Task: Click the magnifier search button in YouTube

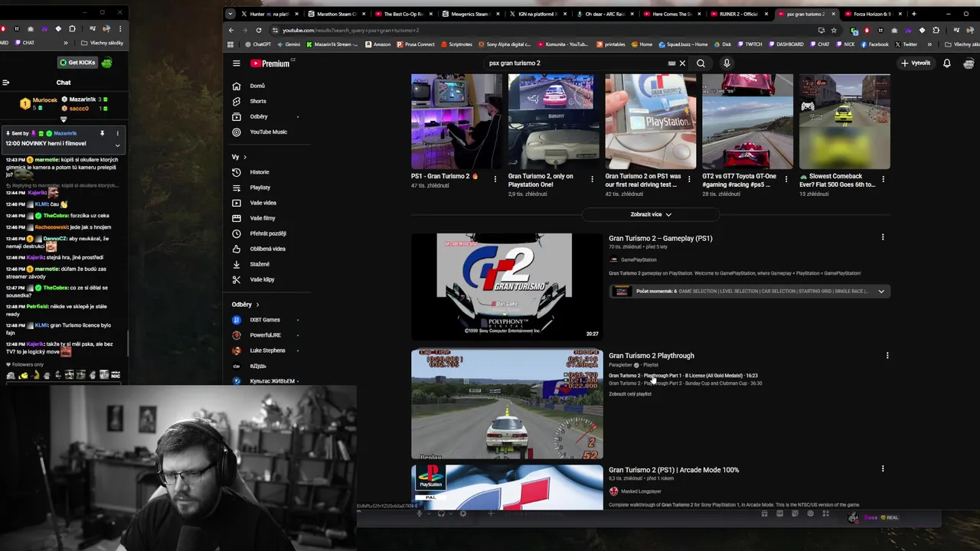Action: pos(701,64)
